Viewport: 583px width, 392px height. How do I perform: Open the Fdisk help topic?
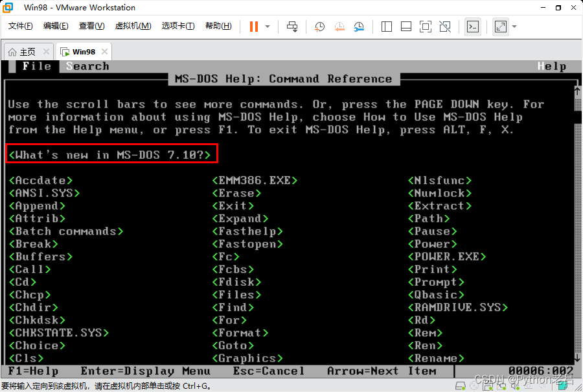(x=236, y=282)
